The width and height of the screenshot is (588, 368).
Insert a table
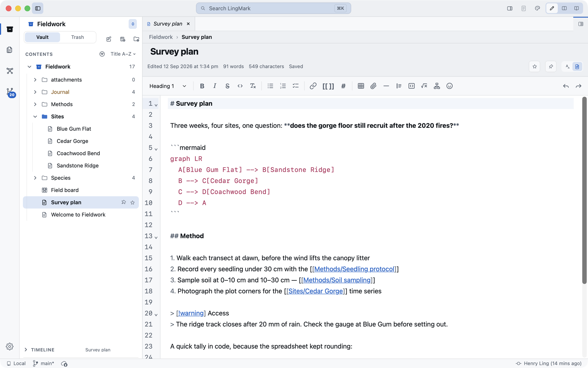click(x=361, y=86)
